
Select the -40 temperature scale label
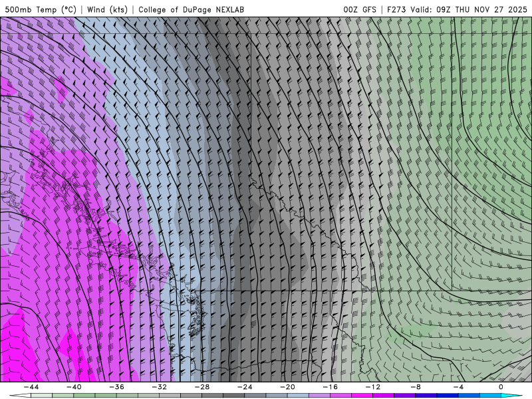(74, 387)
